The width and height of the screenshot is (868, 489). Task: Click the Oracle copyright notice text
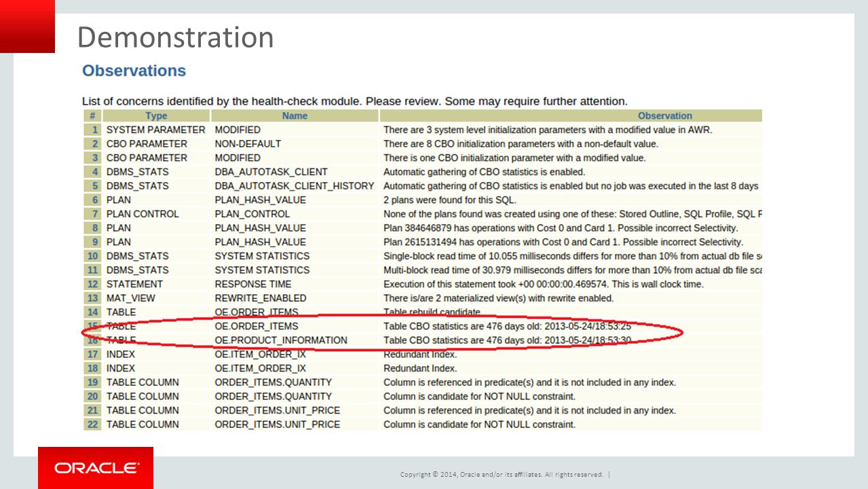click(502, 475)
